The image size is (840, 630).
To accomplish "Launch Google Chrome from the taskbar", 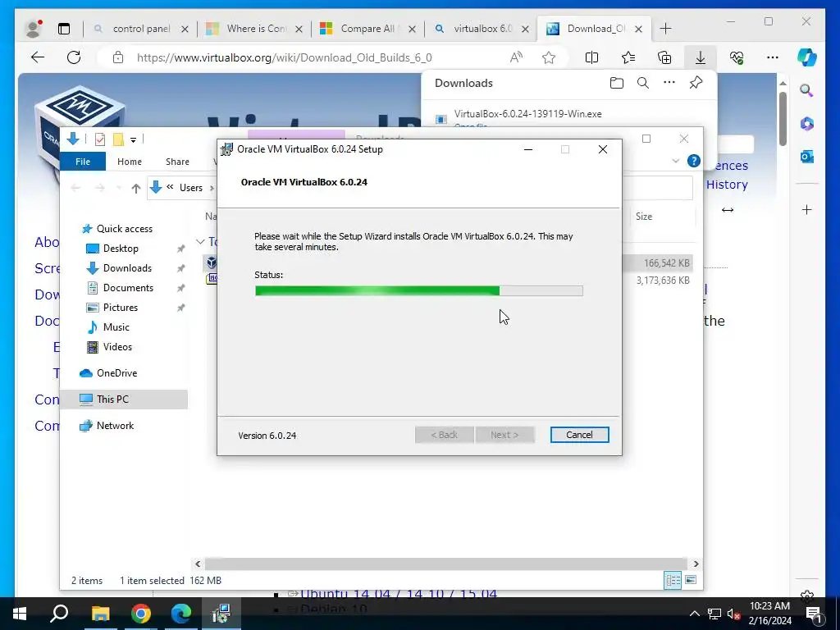I will coord(141,614).
